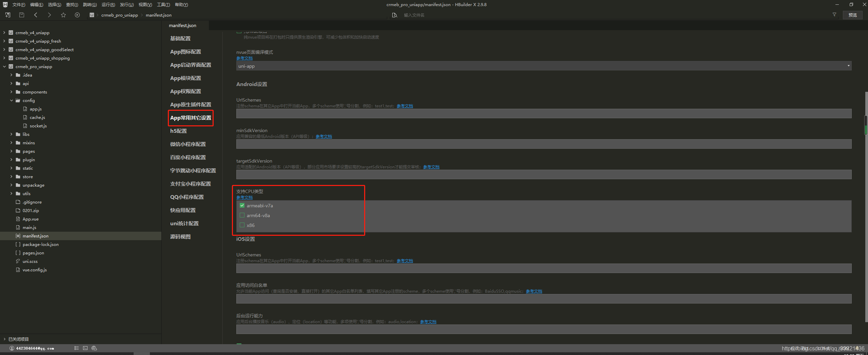The height and width of the screenshot is (355, 868).
Task: Expand the pages folder
Action: tap(11, 151)
